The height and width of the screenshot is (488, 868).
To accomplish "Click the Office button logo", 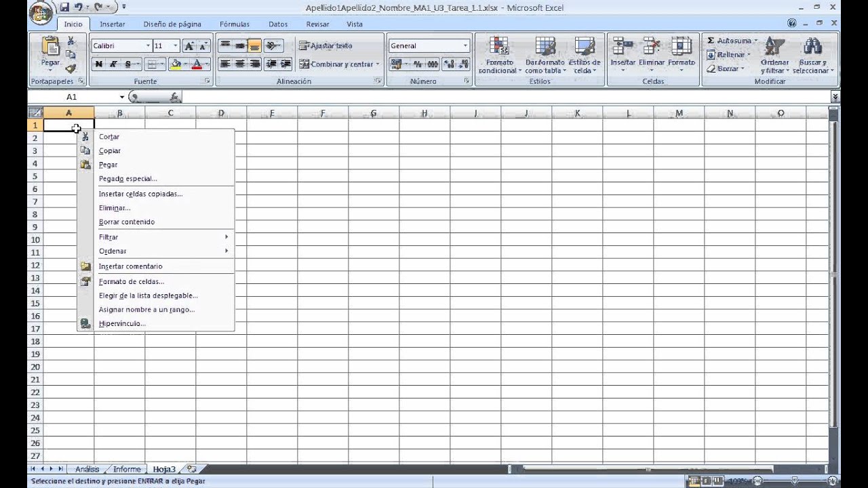I will pyautogui.click(x=41, y=13).
